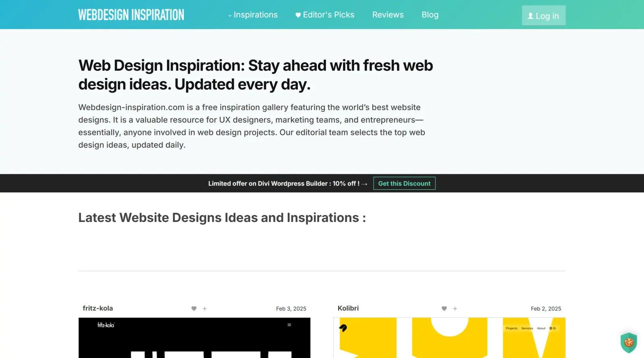Viewport: 644px width, 358px height.
Task: Open the cookie consent shield icon
Action: tap(628, 343)
